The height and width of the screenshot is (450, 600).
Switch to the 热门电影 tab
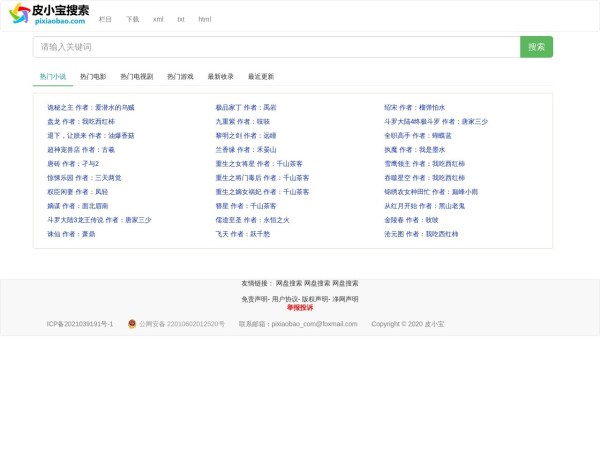(93, 77)
